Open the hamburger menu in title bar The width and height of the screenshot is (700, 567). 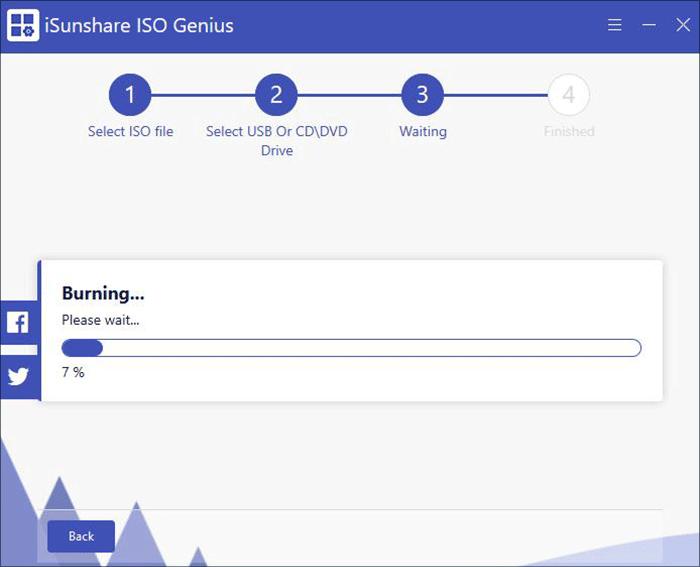(615, 25)
